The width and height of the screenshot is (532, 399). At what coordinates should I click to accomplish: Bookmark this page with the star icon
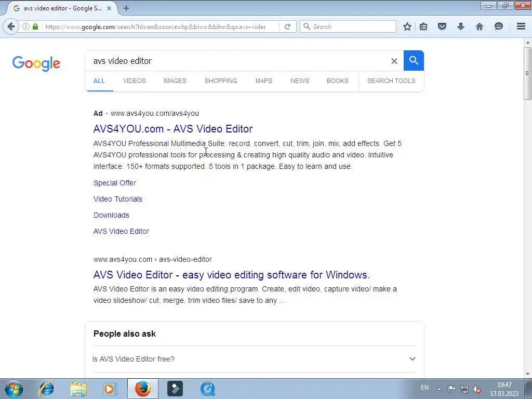407,26
